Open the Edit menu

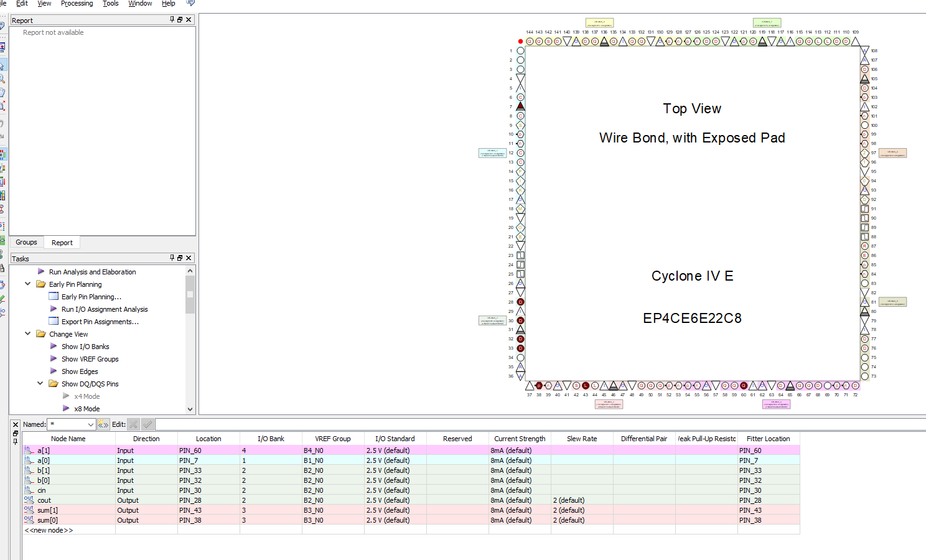[22, 4]
